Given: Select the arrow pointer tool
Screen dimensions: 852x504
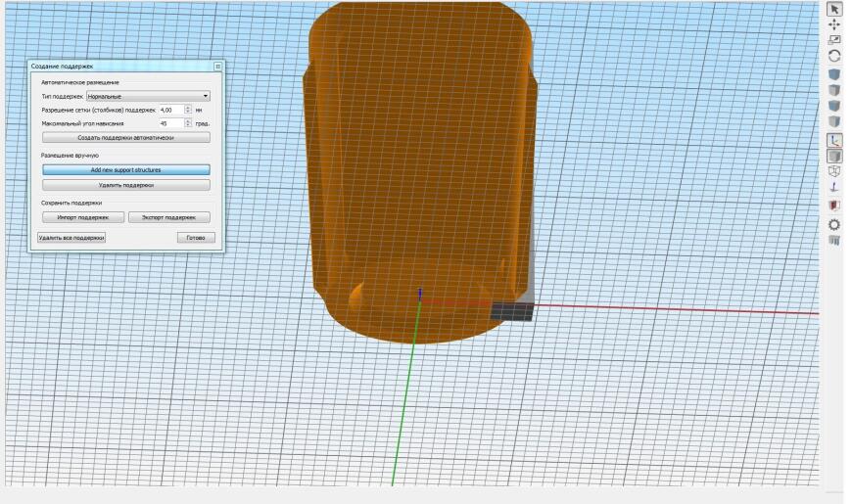Looking at the screenshot, I should [834, 9].
